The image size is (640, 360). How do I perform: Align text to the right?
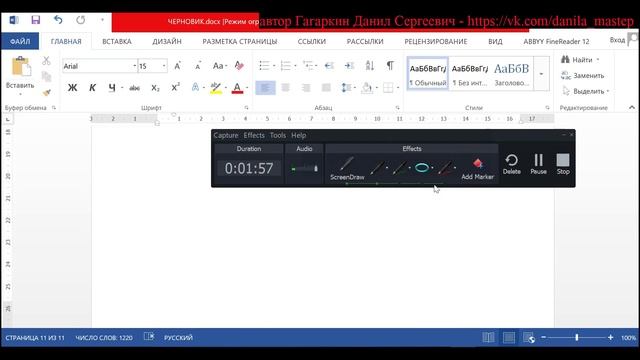tap(306, 88)
